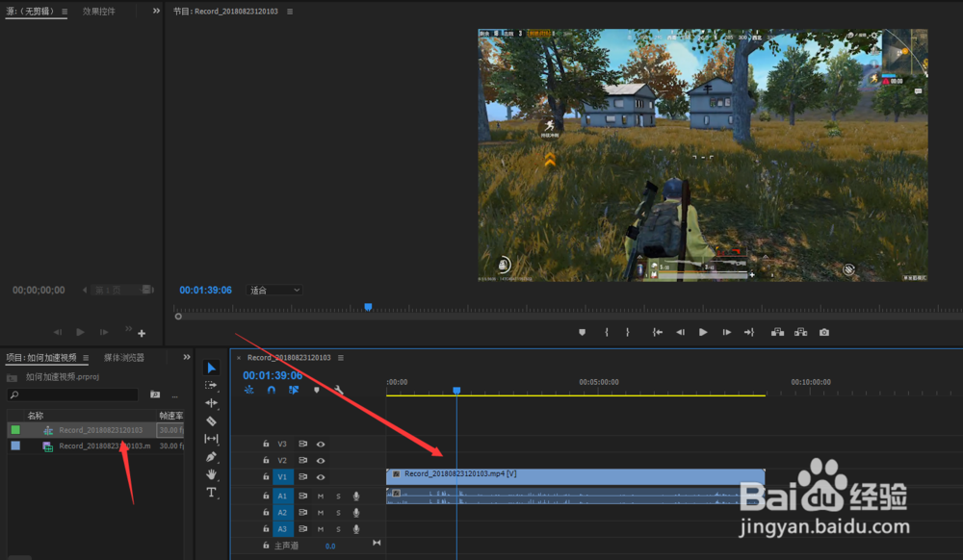The image size is (963, 560).
Task: Open timeline display settings wrench
Action: pyautogui.click(x=338, y=390)
